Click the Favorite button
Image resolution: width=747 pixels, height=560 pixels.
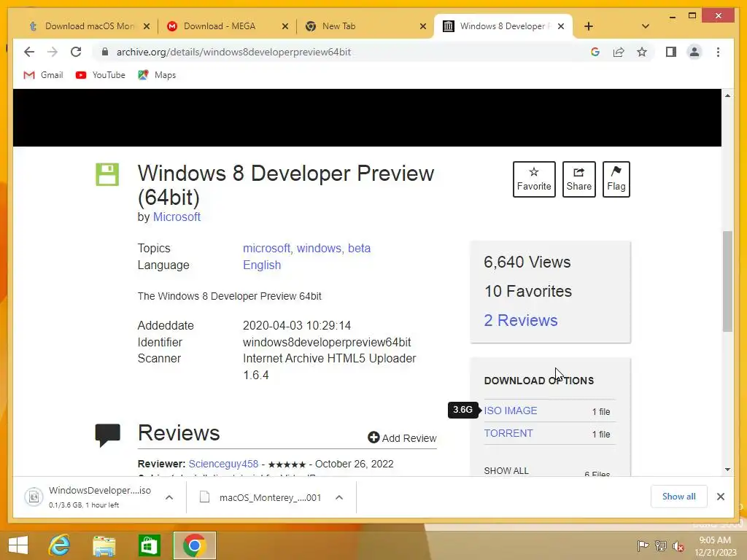click(534, 179)
